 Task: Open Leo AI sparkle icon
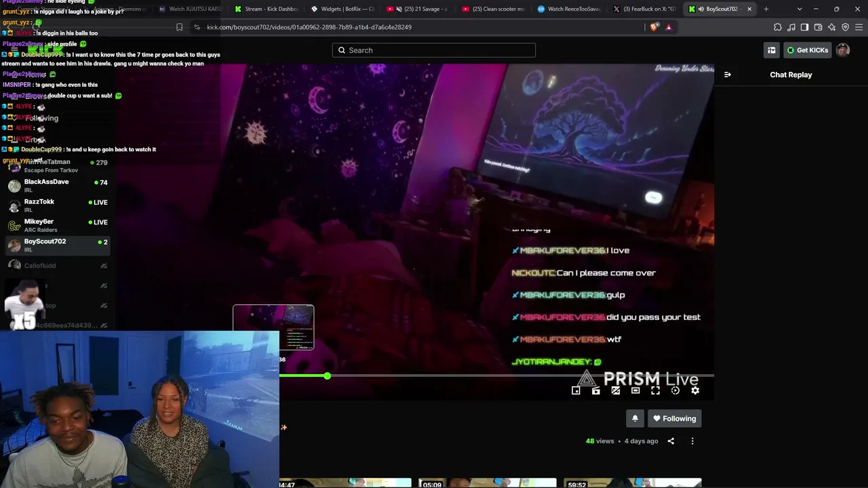pos(831,27)
